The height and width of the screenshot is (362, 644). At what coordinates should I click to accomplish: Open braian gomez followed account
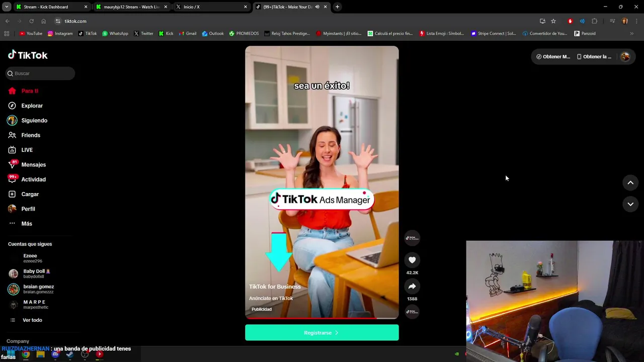[31, 289]
